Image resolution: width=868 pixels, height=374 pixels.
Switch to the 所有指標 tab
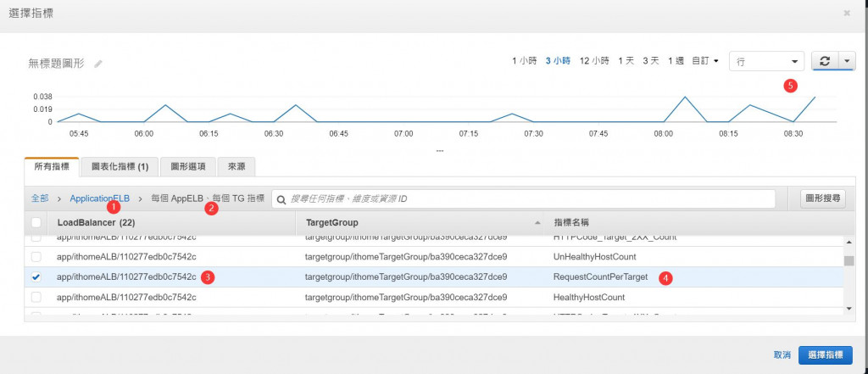tap(52, 167)
